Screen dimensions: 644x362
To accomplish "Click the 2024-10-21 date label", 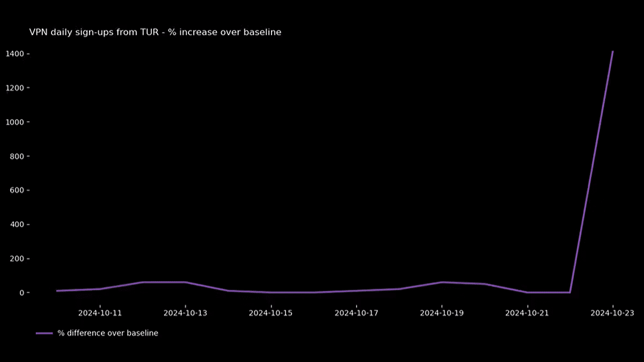I will (528, 312).
